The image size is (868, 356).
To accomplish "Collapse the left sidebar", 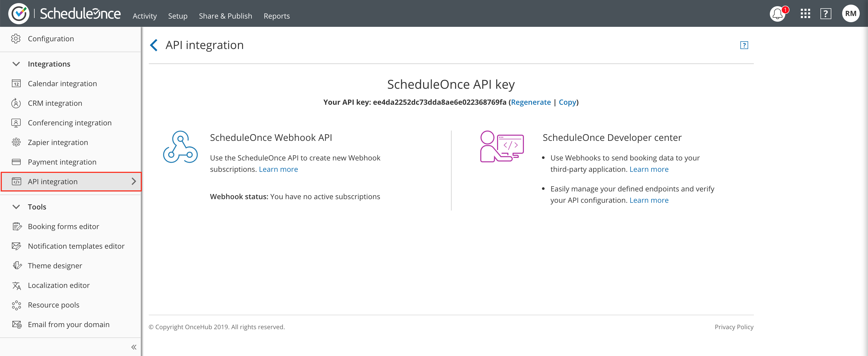I will (x=134, y=347).
